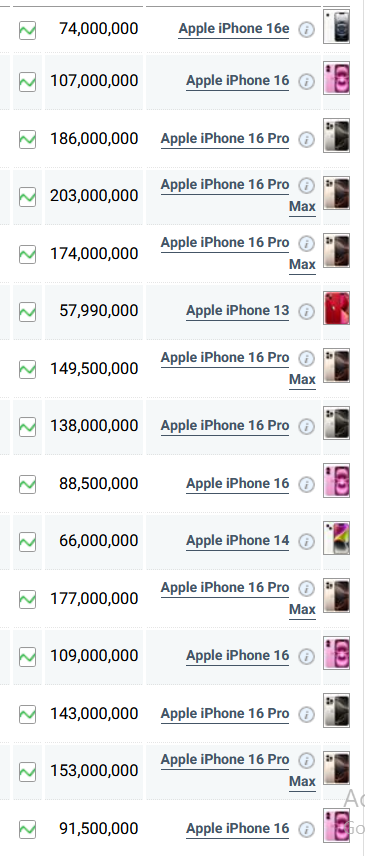Open price chart icon for 74,000,000 row
The image size is (365, 856).
pos(27,30)
